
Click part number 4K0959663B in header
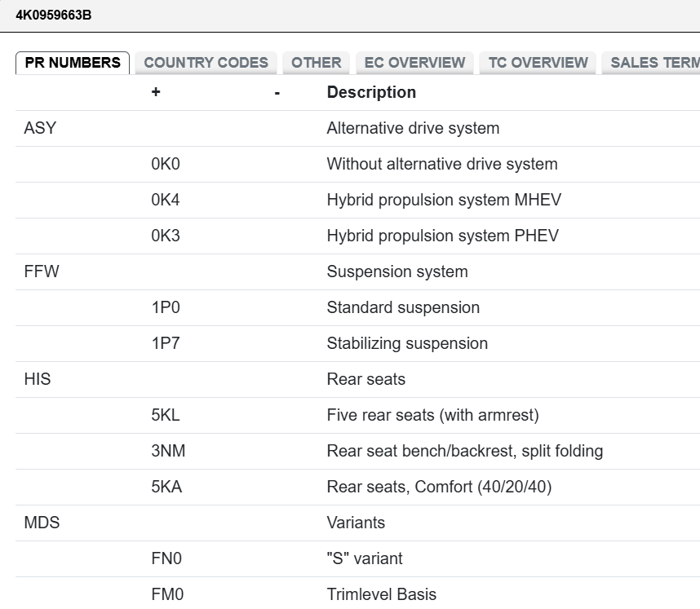click(54, 15)
